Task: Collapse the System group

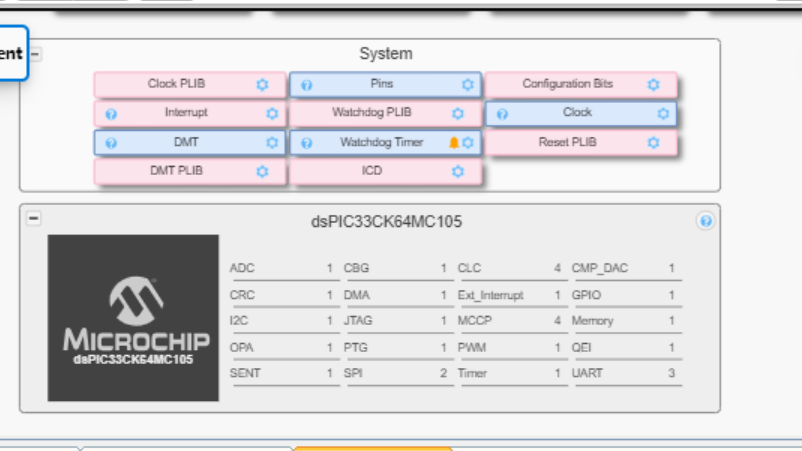Action: click(x=35, y=54)
